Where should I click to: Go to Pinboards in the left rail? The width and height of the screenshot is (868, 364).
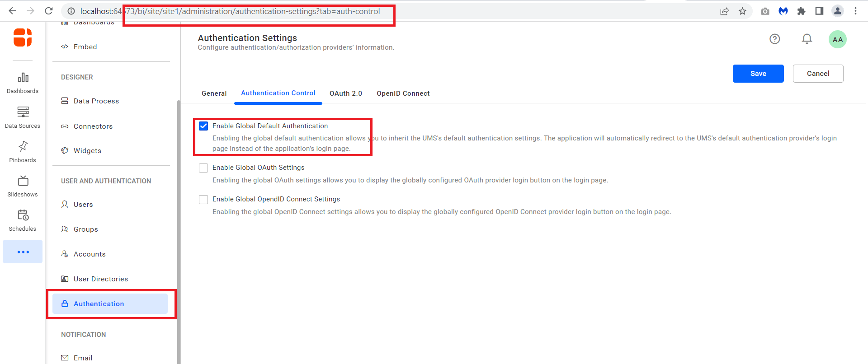point(23,152)
